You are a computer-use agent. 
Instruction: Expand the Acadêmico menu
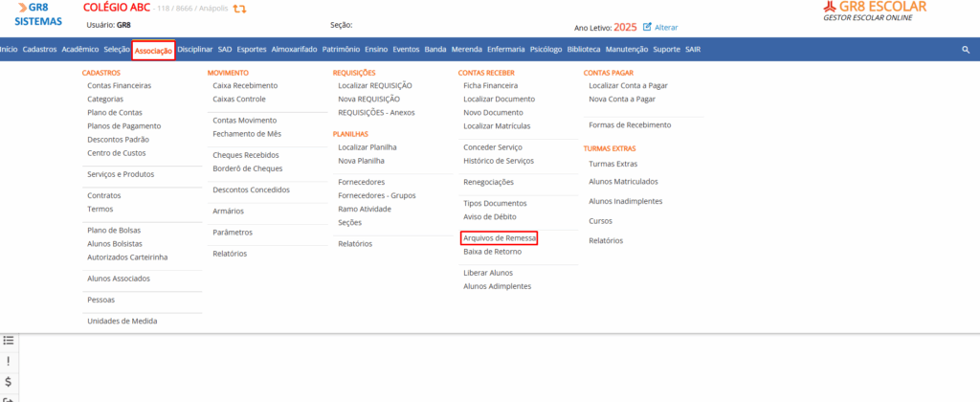tap(79, 49)
